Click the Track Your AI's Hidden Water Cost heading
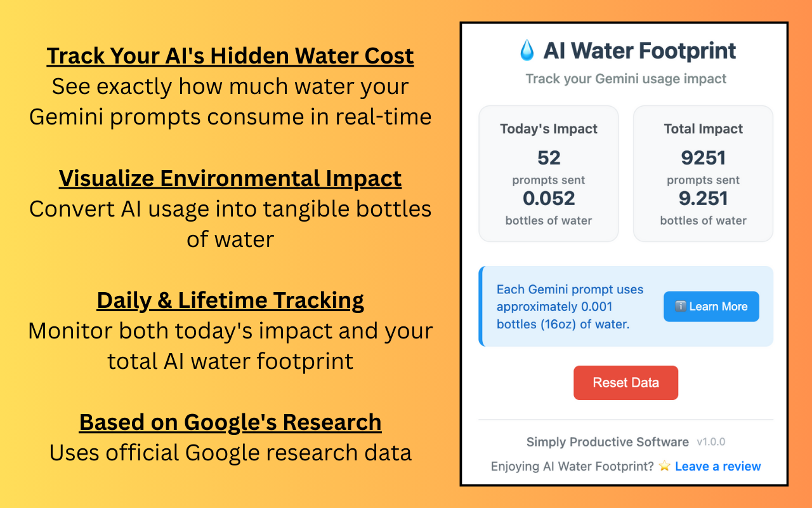 [x=230, y=56]
